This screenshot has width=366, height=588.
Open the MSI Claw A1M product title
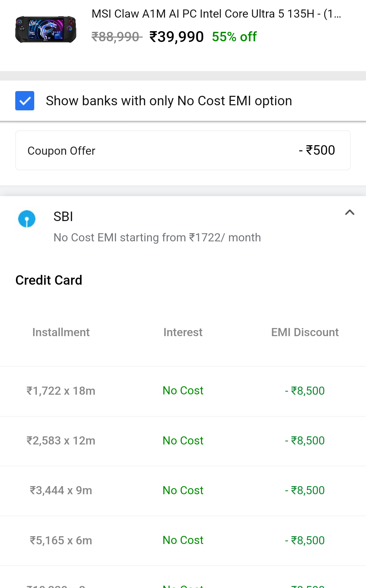point(216,14)
